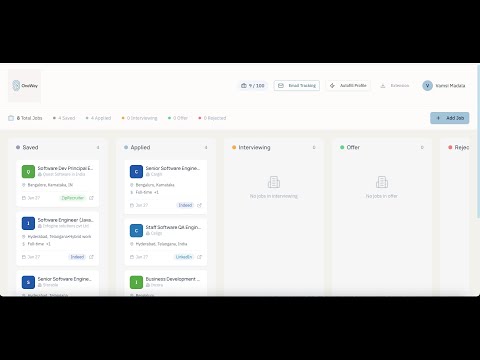Open Senior Software Engineer card in Applied column

click(173, 168)
